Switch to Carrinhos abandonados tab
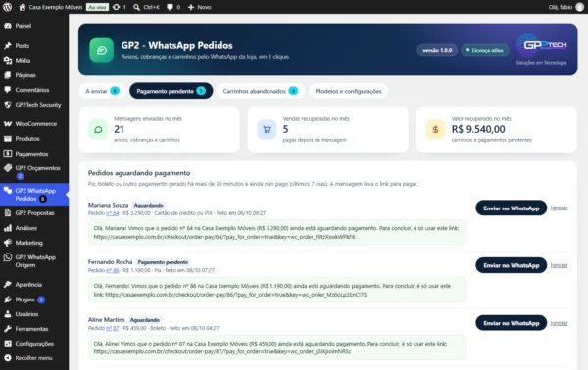 pyautogui.click(x=261, y=91)
